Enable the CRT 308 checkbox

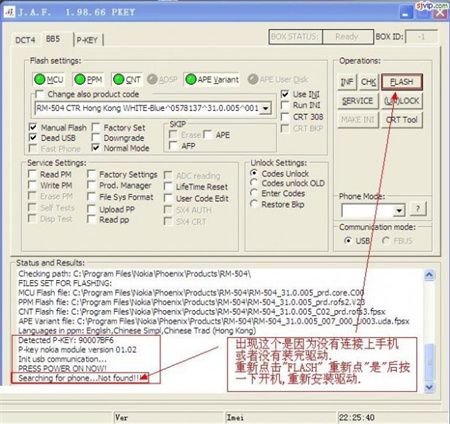285,117
